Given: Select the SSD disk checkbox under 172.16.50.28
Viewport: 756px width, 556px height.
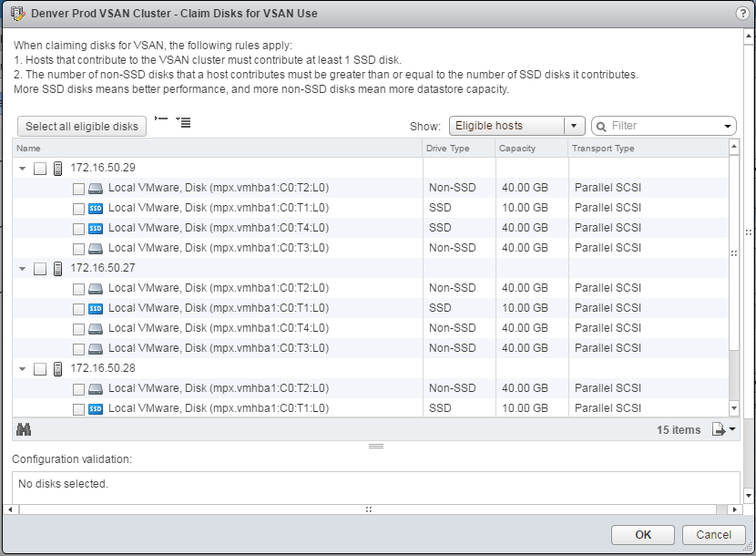Looking at the screenshot, I should point(78,407).
